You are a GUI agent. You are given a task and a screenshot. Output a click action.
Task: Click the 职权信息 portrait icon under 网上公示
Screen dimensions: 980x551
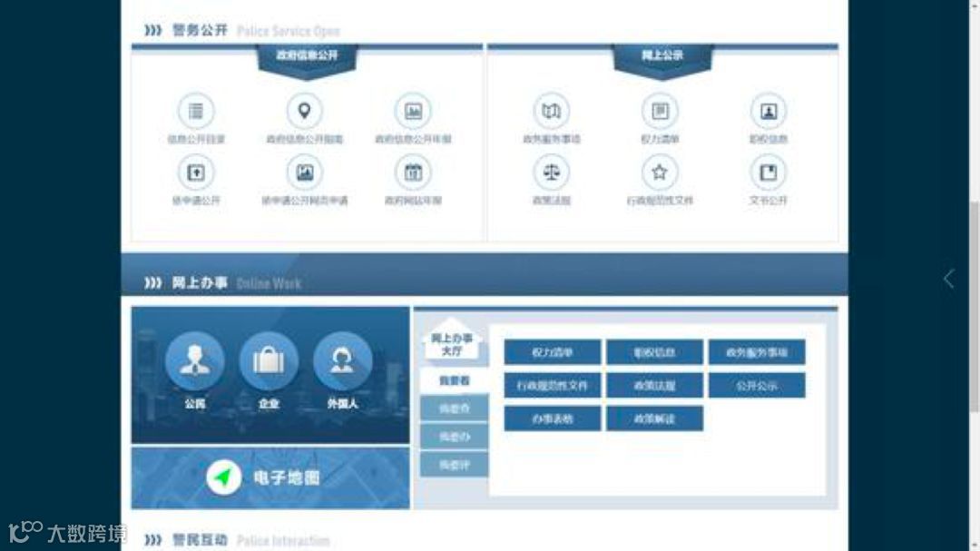769,112
